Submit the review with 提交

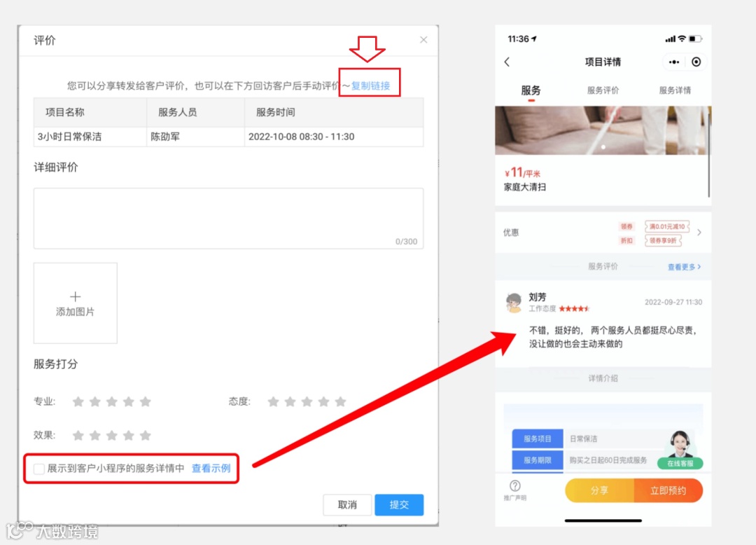pos(399,504)
